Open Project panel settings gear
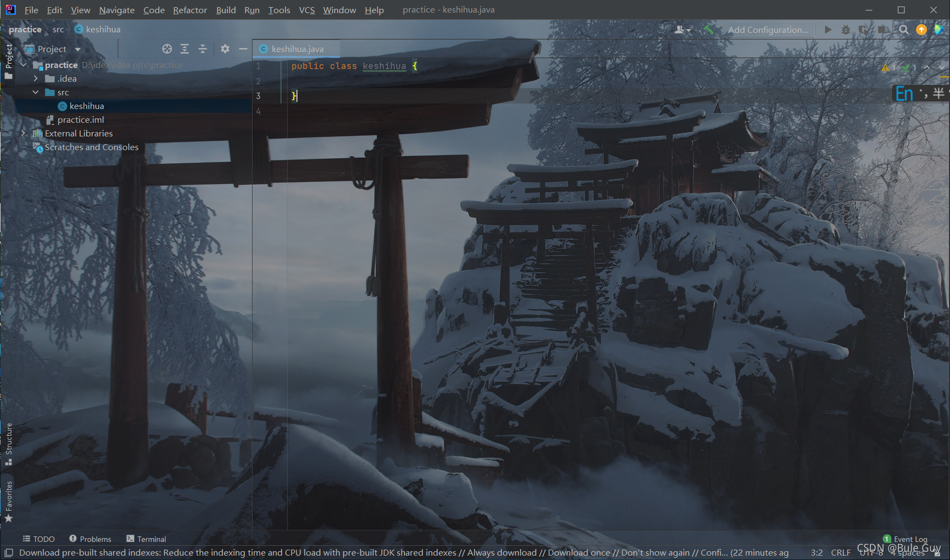950x560 pixels. (225, 49)
